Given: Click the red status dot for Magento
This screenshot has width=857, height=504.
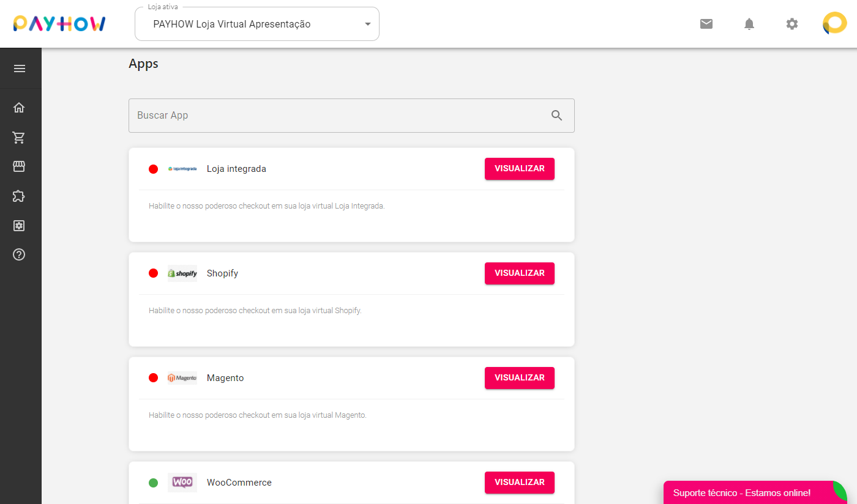Looking at the screenshot, I should pyautogui.click(x=154, y=378).
